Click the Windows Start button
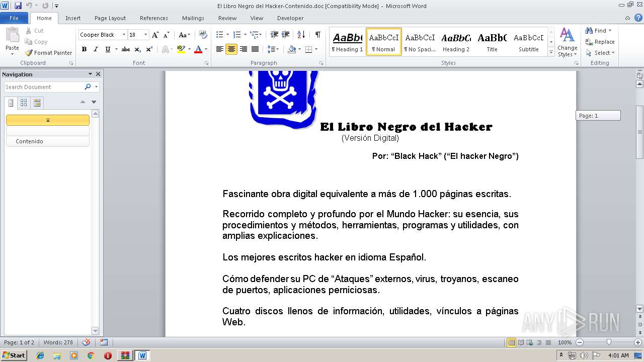 (14, 355)
